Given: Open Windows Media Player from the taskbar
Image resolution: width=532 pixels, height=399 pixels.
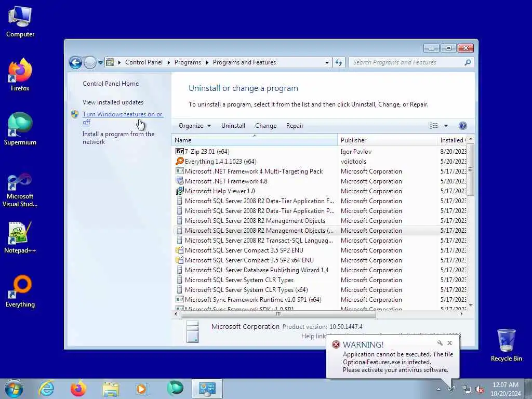Looking at the screenshot, I should [142, 389].
